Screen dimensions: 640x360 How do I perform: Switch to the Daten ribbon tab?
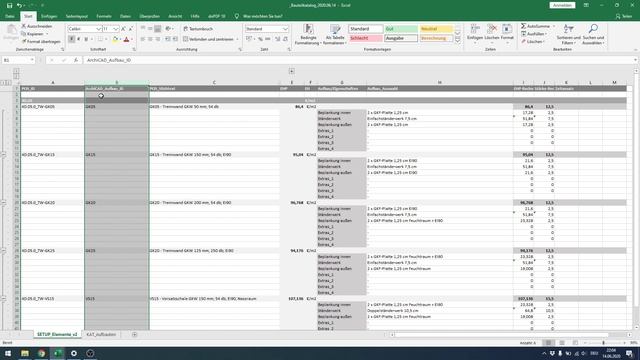[125, 16]
